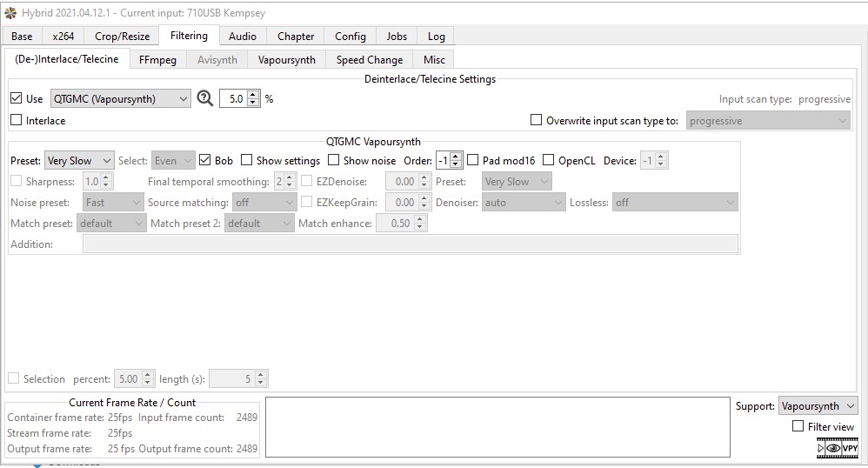This screenshot has width=868, height=468.
Task: Open the Log tab
Action: [x=437, y=36]
